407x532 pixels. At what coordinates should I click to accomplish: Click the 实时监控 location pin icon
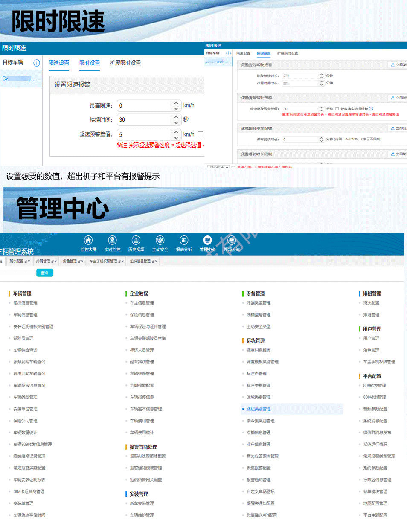(x=112, y=241)
